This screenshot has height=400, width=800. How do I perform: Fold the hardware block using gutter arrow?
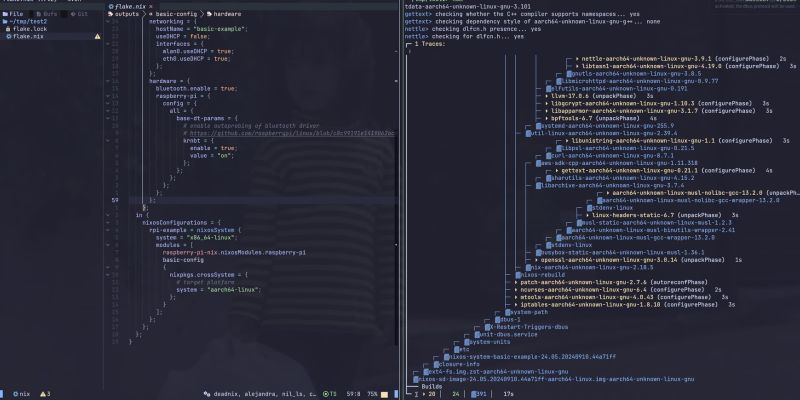108,81
